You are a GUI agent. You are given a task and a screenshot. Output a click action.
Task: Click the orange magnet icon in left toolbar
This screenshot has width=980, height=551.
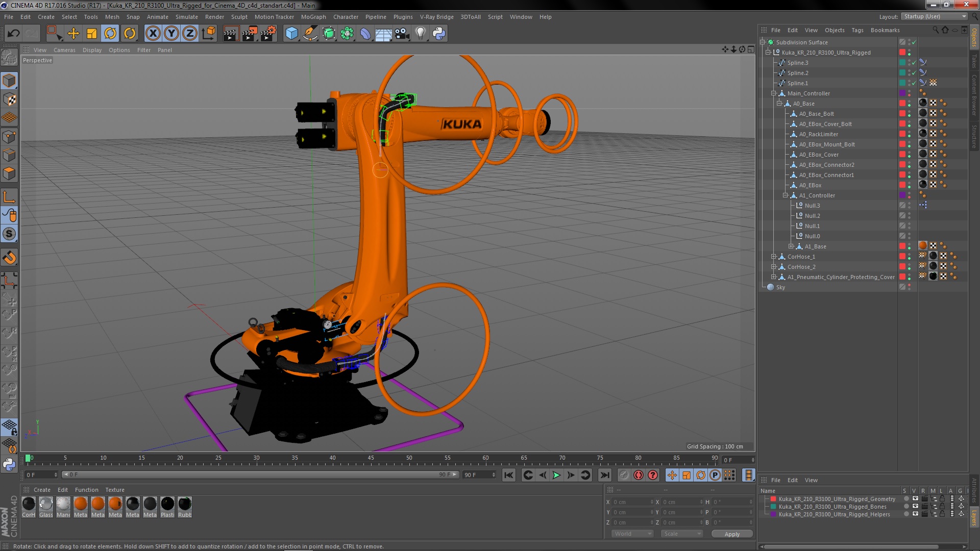click(9, 258)
